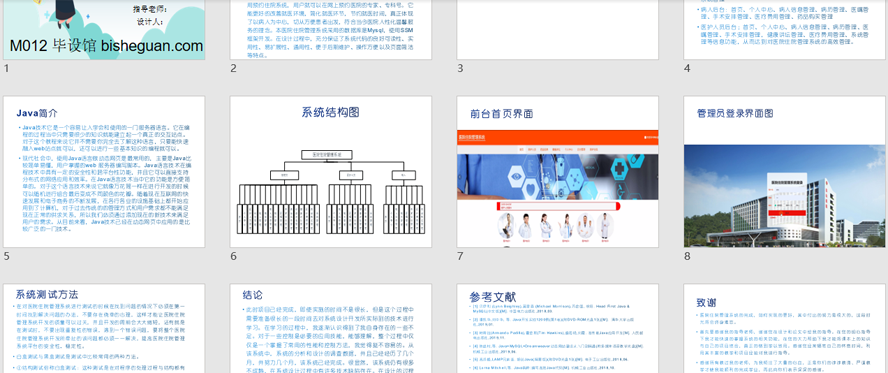Open the '系统结构图' slide thumbnail
The height and width of the screenshot is (373, 888).
[x=331, y=172]
